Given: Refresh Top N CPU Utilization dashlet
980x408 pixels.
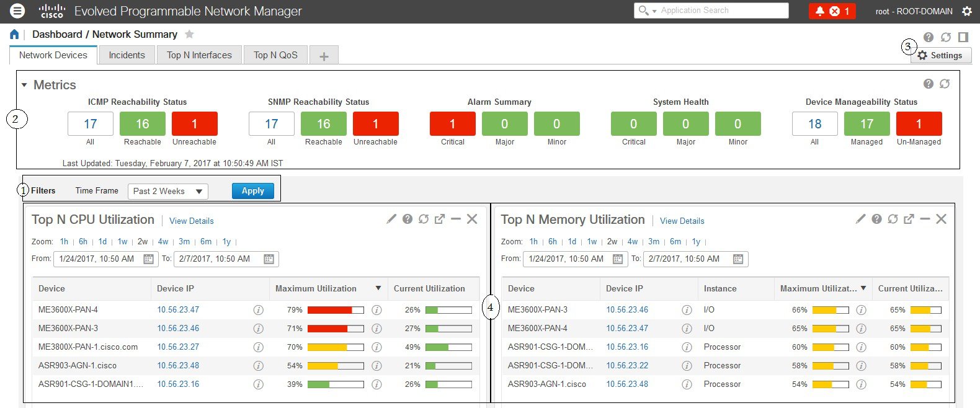Looking at the screenshot, I should point(424,219).
